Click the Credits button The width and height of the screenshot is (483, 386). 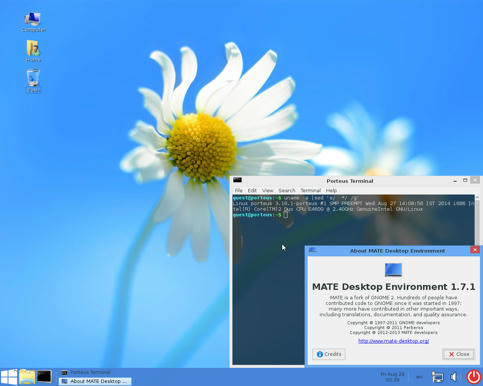coord(329,354)
